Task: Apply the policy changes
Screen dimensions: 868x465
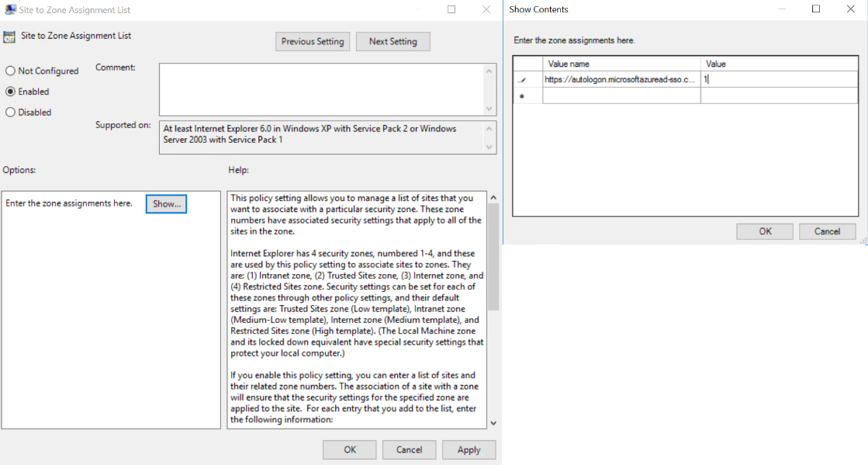Action: coord(469,449)
